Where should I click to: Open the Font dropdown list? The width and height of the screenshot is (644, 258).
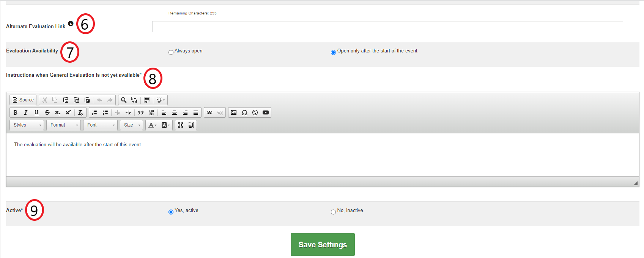click(100, 125)
